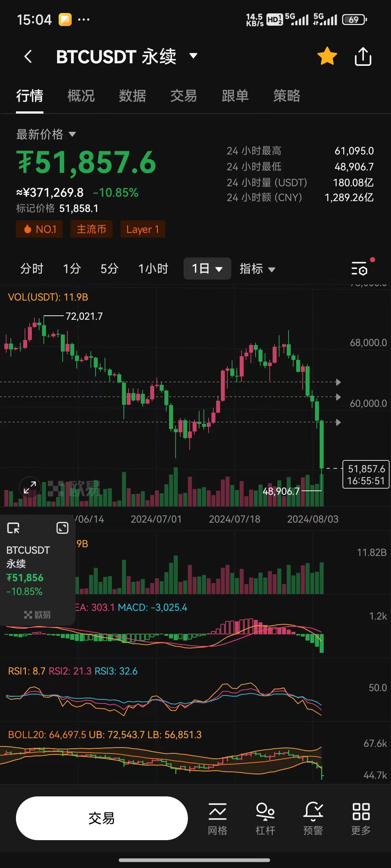This screenshot has width=391, height=868.
Task: Open the 跟单 copy trading tab
Action: coord(235,96)
